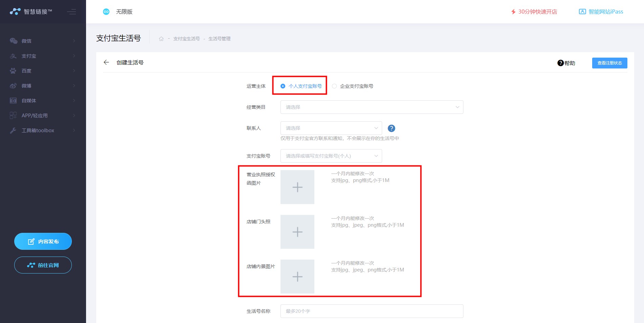Open the 工具箱toolbox sidebar menu
Image resolution: width=644 pixels, height=323 pixels.
(x=43, y=130)
